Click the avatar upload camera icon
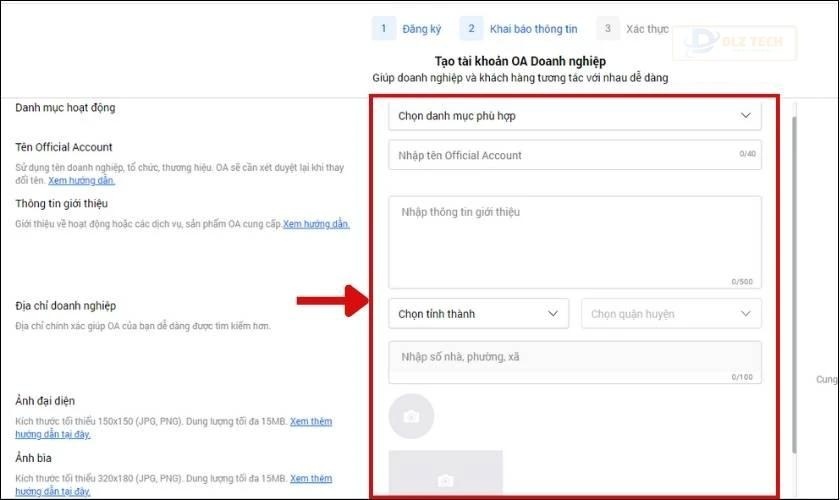Screen dimensions: 840x500 coord(411,416)
